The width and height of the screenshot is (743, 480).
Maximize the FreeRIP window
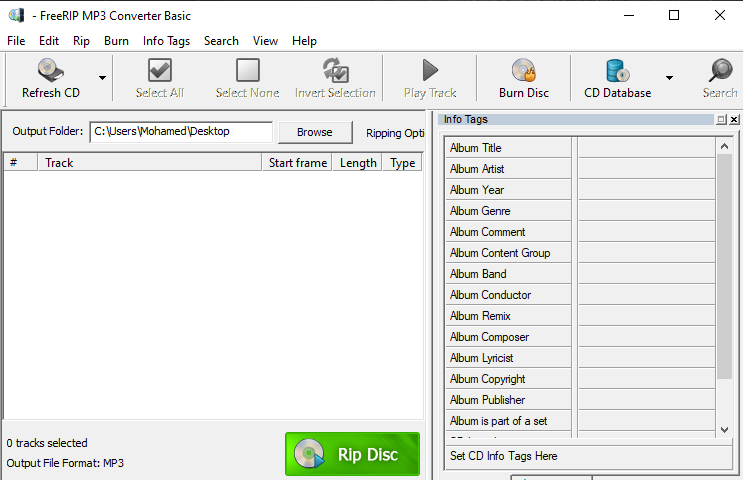(674, 15)
